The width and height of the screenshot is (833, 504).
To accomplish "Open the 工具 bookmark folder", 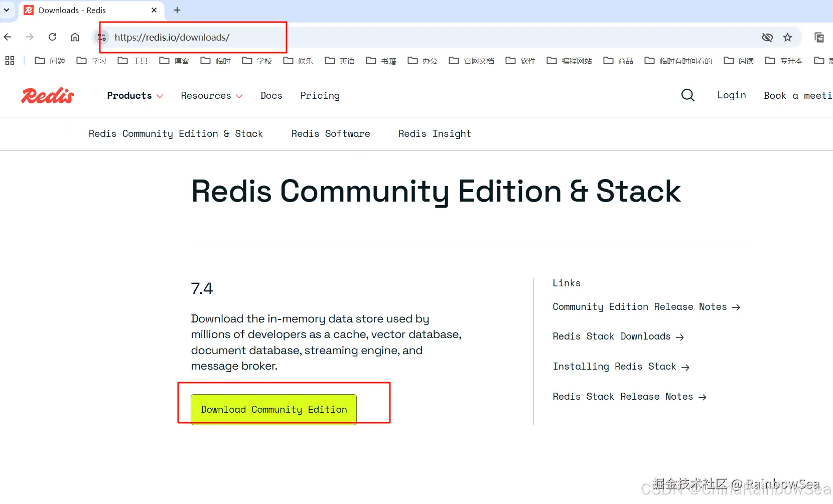I will 133,61.
